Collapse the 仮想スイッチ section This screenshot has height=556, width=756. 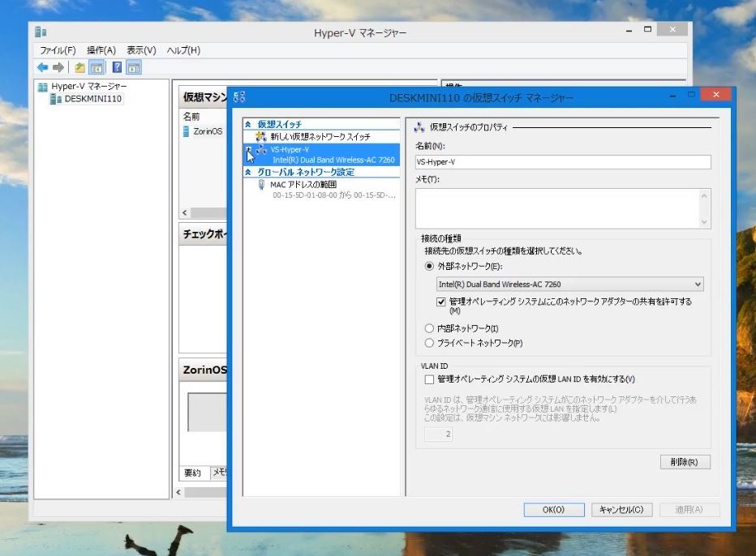(x=248, y=125)
